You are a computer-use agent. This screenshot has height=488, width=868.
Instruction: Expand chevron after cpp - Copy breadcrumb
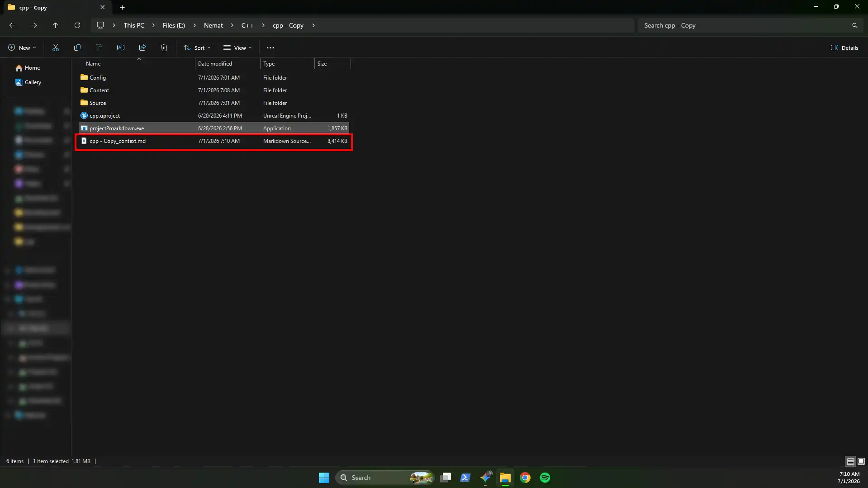click(x=313, y=25)
